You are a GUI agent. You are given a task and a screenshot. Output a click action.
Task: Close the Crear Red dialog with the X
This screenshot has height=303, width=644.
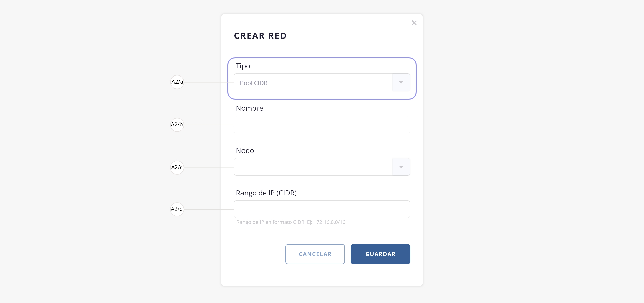414,23
